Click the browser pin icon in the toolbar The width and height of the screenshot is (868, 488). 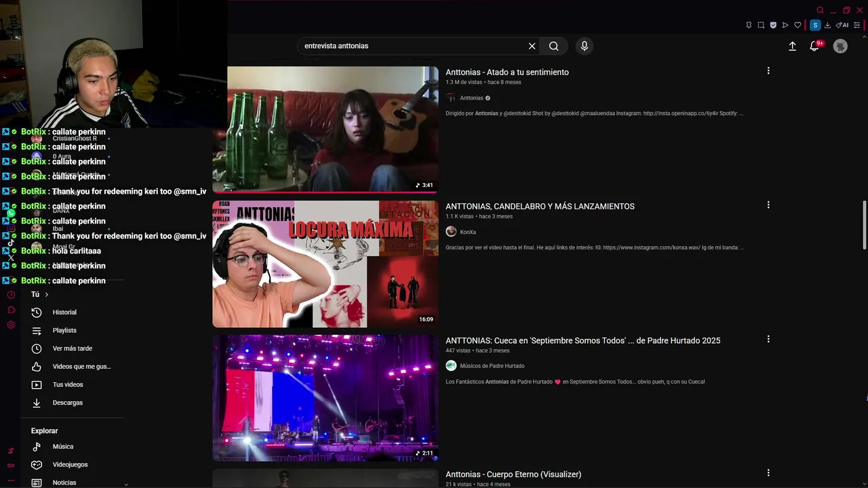(x=749, y=25)
